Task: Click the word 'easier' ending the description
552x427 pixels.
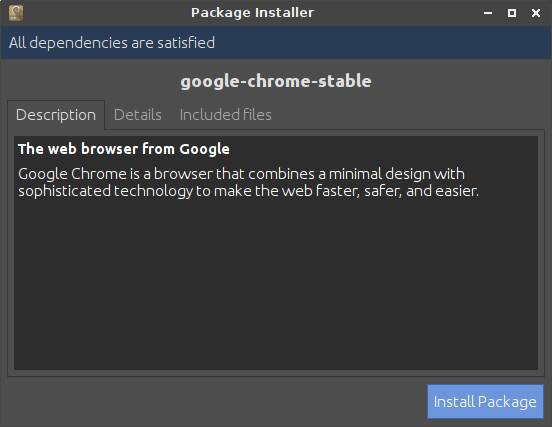Action: [457, 191]
